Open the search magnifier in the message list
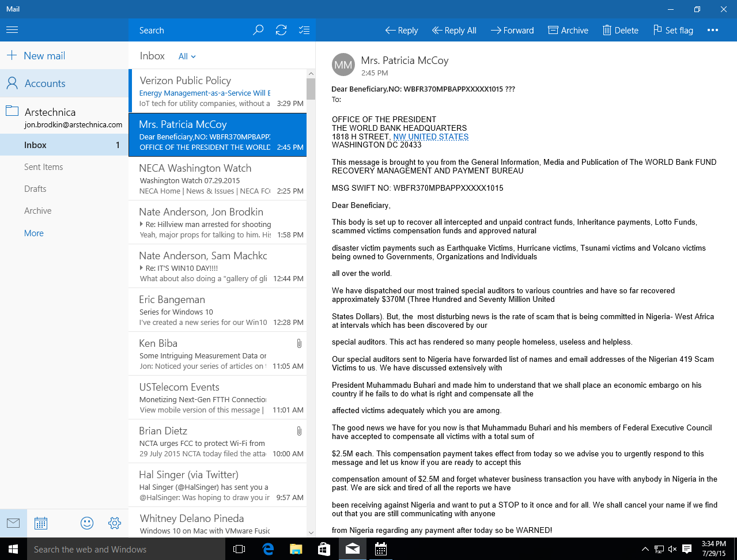The height and width of the screenshot is (560, 737). 258,30
